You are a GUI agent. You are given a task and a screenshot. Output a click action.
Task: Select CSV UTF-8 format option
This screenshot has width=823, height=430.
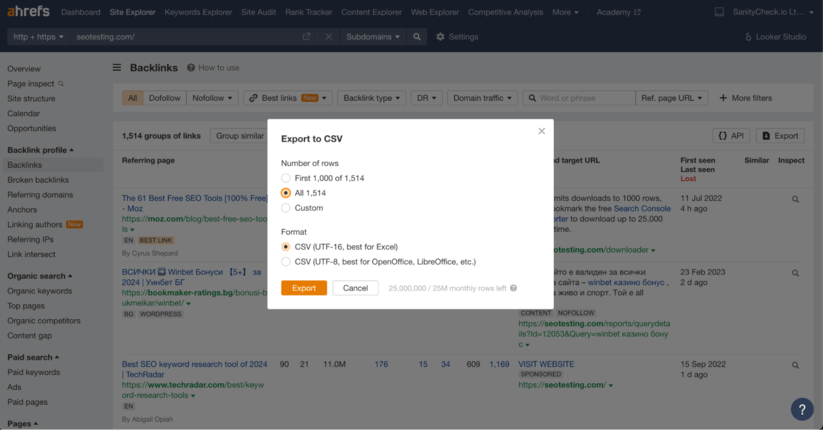coord(286,261)
